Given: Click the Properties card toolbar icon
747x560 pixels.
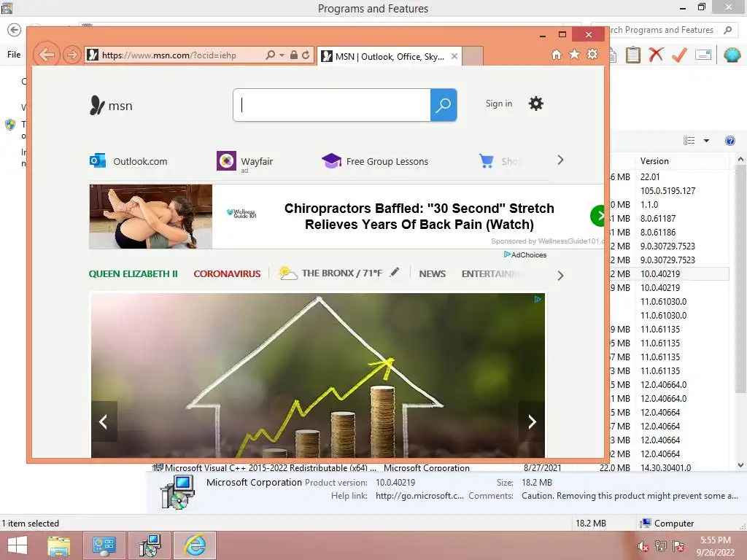Looking at the screenshot, I should (703, 55).
